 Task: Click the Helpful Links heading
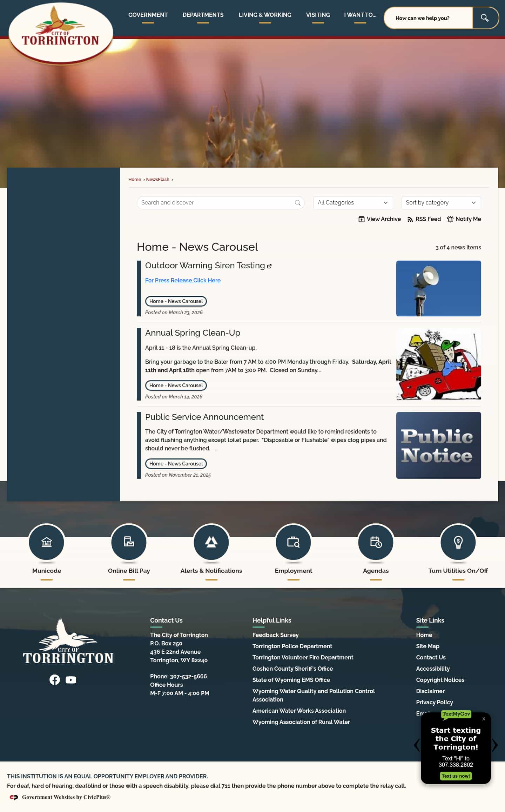tap(272, 620)
